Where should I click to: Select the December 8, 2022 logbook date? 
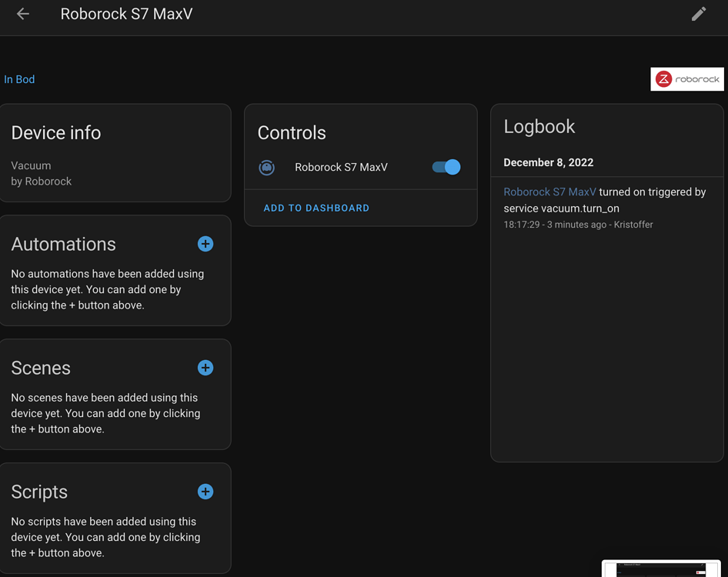point(549,162)
